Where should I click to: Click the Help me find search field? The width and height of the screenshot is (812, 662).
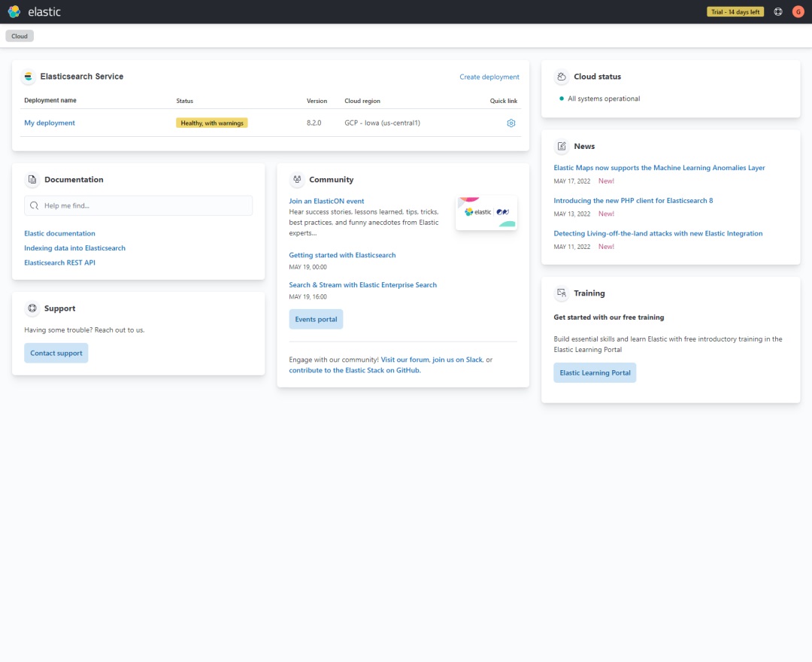tap(138, 205)
